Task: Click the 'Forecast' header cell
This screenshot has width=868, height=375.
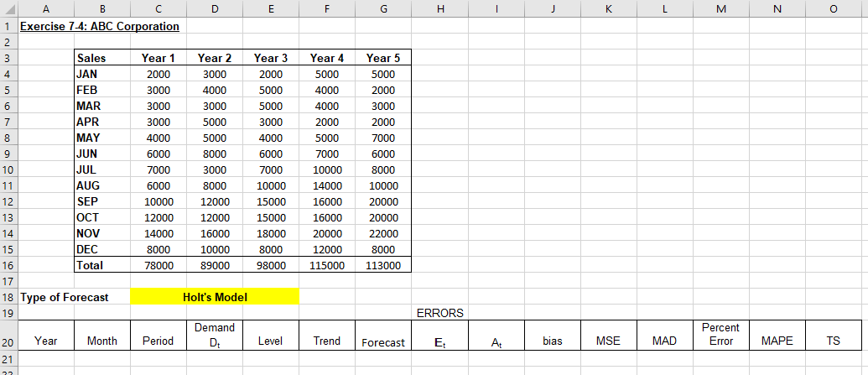Action: [x=383, y=335]
